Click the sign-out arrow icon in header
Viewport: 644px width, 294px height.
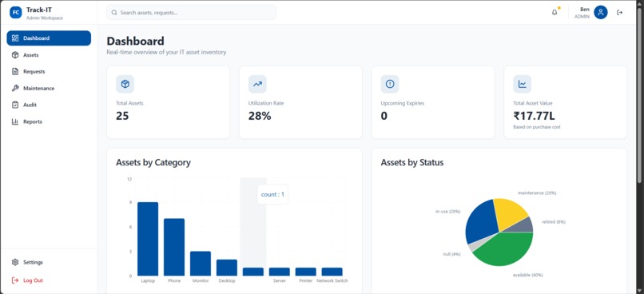pos(619,12)
